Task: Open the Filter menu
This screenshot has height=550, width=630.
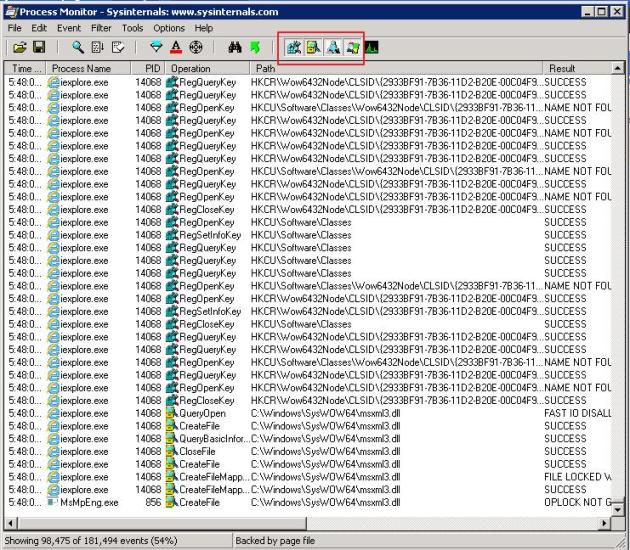Action: tap(101, 28)
